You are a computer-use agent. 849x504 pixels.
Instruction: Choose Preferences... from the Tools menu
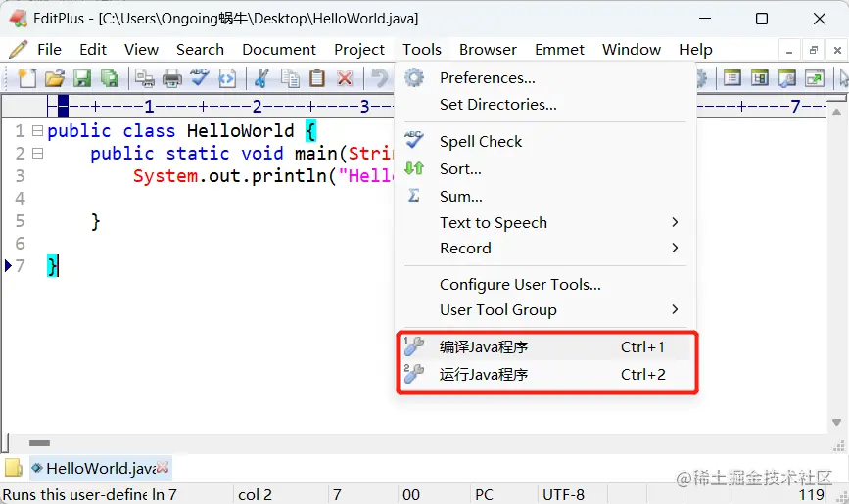[x=545, y=78]
